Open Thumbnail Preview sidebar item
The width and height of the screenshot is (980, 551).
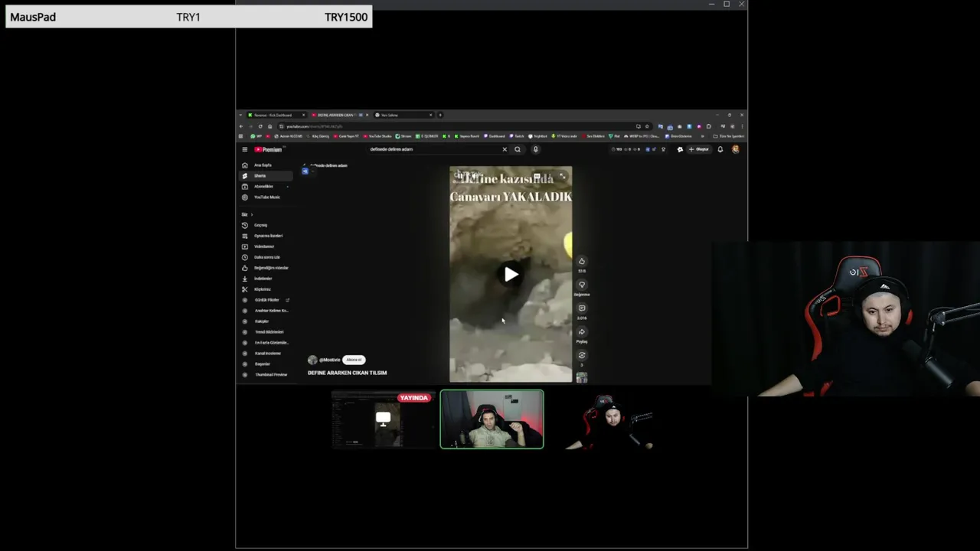[266, 375]
